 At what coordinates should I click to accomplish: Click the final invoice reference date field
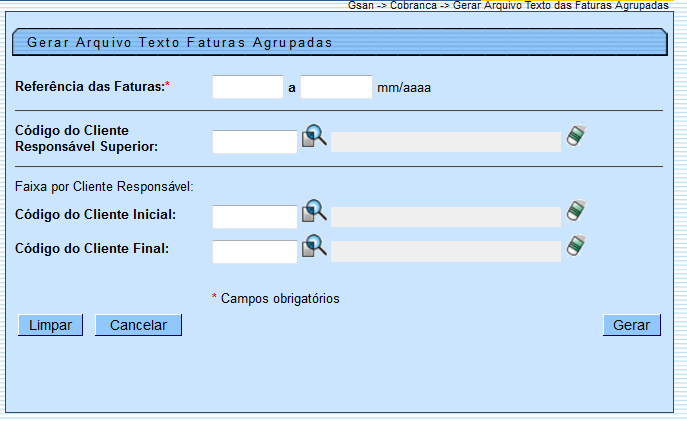[336, 87]
